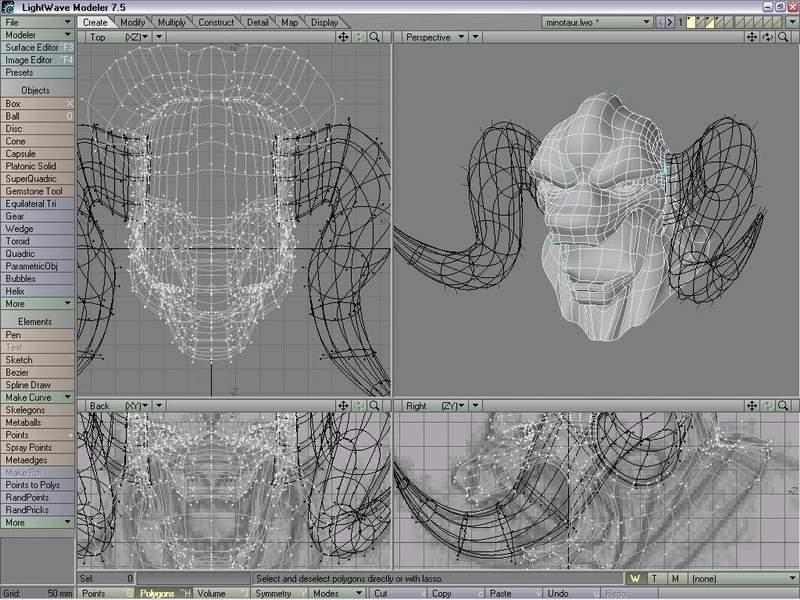Image resolution: width=800 pixels, height=600 pixels.
Task: Expand the More menu under Helix
Action: coord(37,304)
